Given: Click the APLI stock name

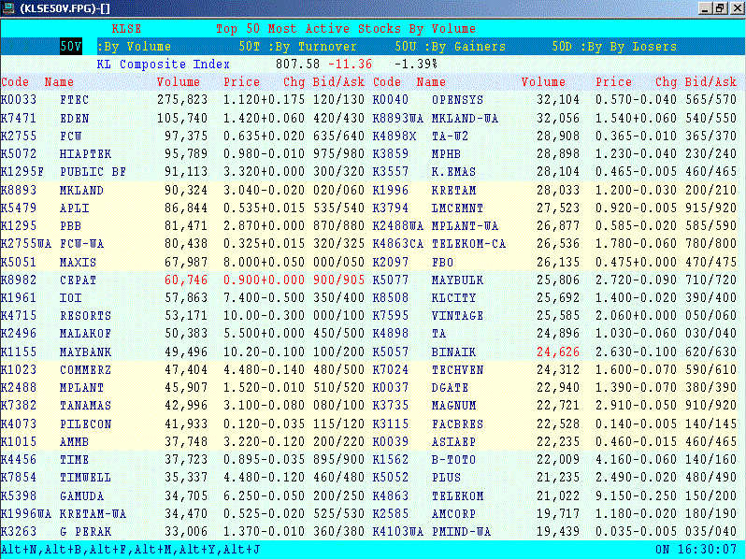Looking at the screenshot, I should click(75, 208).
